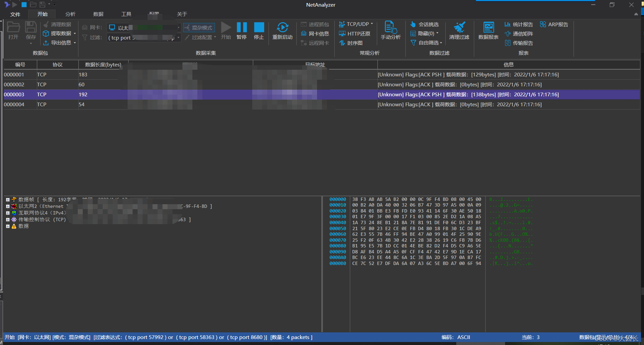Expand the 过滤配置 dropdown
This screenshot has height=345, width=644.
[215, 37]
